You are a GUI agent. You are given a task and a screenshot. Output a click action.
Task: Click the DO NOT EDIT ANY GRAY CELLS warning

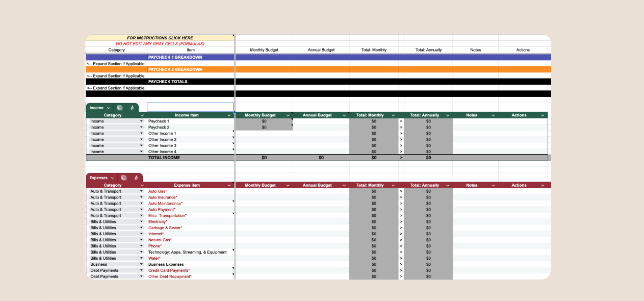[x=160, y=44]
